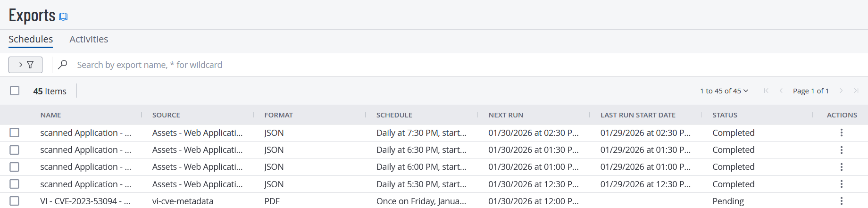Select the checkbox for the Daily 7:30 PM export
The image size is (868, 208).
pos(15,133)
